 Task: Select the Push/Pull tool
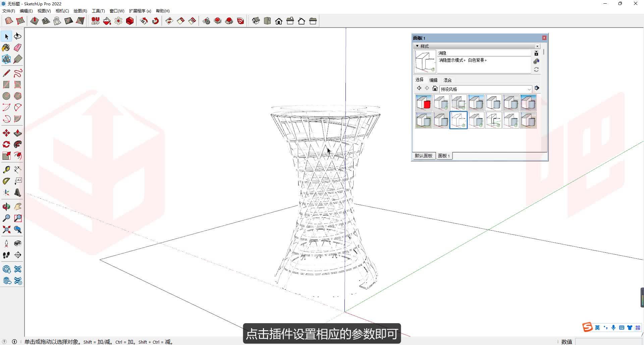click(x=18, y=133)
